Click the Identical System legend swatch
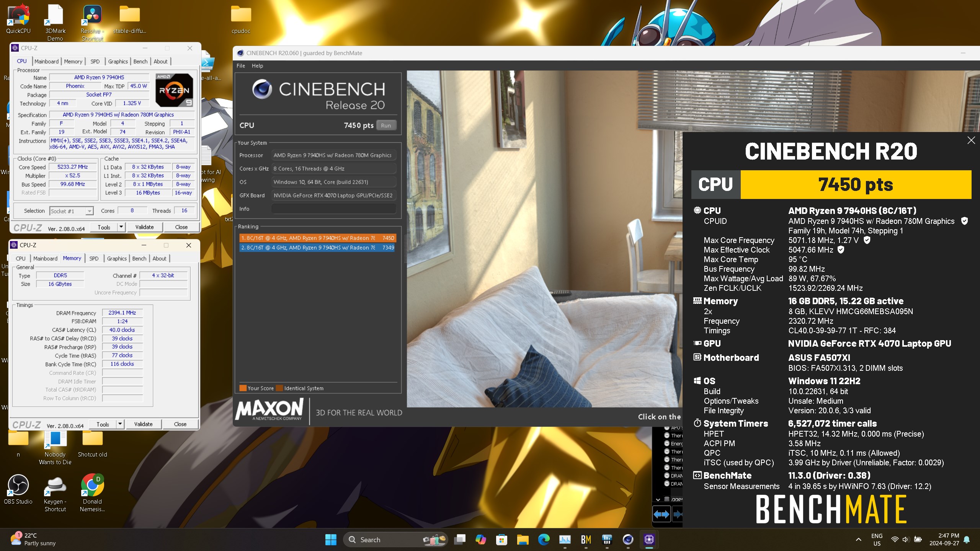 [279, 388]
